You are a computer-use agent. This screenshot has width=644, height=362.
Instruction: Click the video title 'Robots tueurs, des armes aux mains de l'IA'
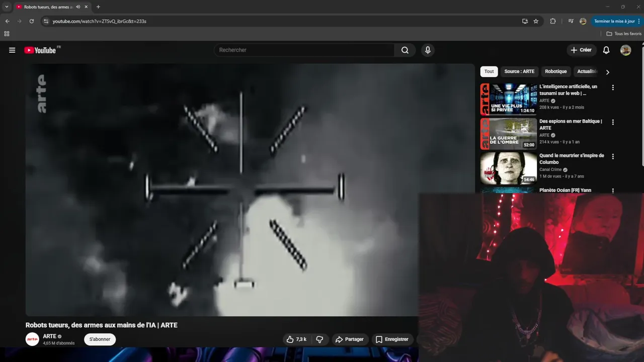pos(102,325)
